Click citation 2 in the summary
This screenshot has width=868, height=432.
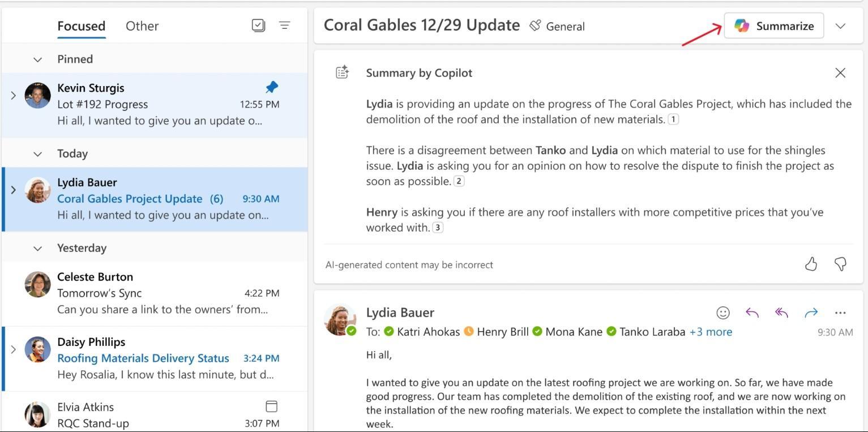pyautogui.click(x=459, y=181)
